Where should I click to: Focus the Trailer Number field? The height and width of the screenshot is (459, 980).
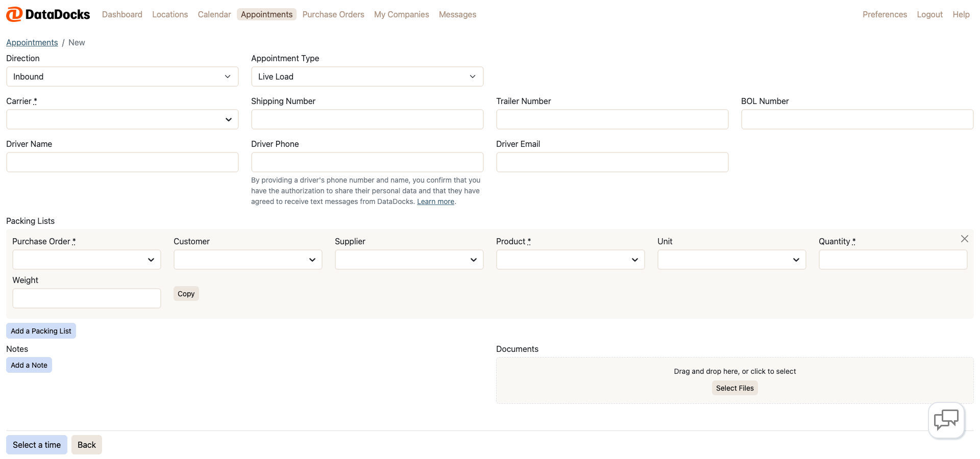click(612, 119)
